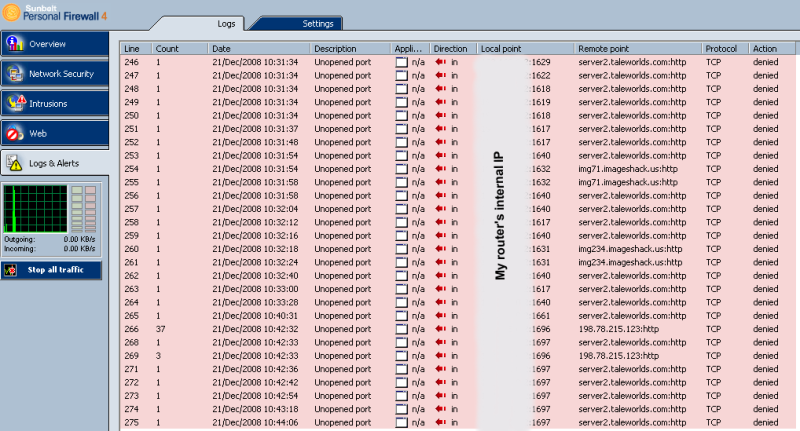
Task: Select Logs & Alerts in sidebar
Action: click(x=55, y=163)
